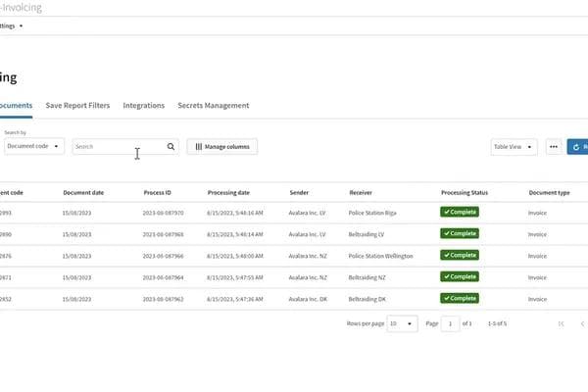Open the Document code search-by dropdown

33,147
